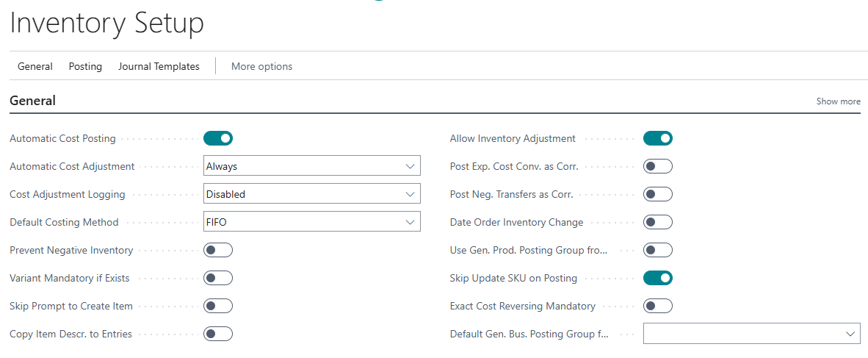Screen dimensions: 868x358
Task: Click the Automatic Cost Posting label
Action: click(x=62, y=138)
